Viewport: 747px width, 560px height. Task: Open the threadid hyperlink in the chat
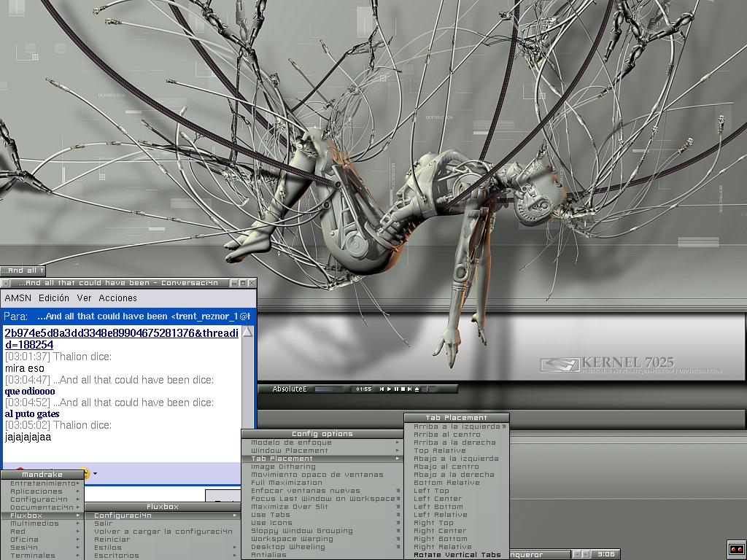point(120,338)
